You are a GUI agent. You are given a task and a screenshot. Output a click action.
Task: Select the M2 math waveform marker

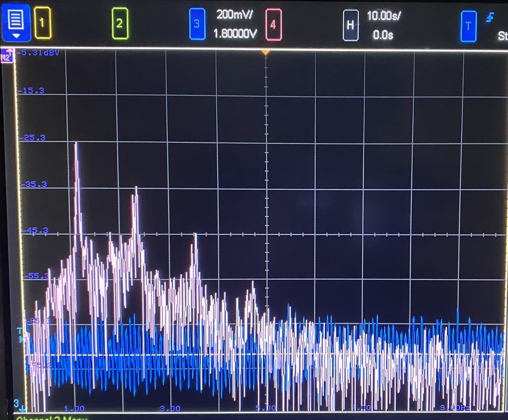6,56
